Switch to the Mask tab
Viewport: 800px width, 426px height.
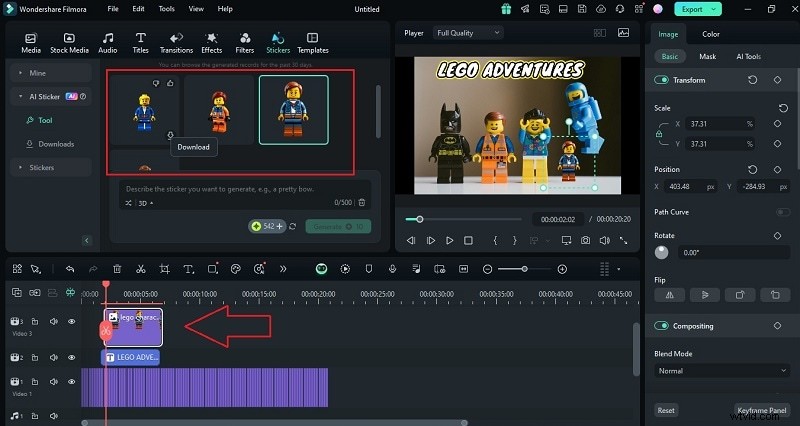click(x=707, y=57)
